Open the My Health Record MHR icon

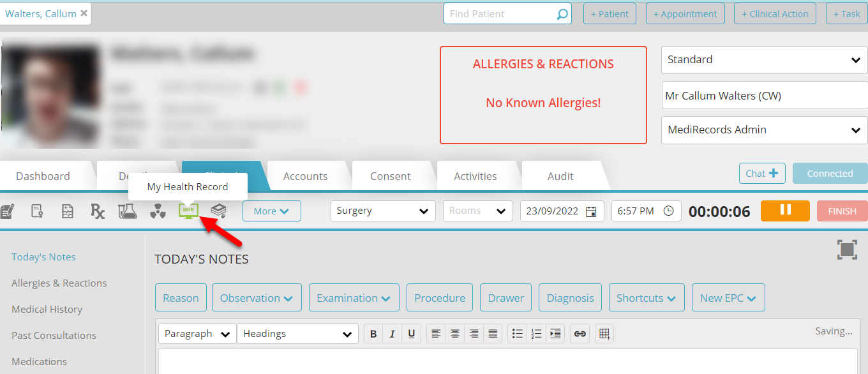click(188, 211)
